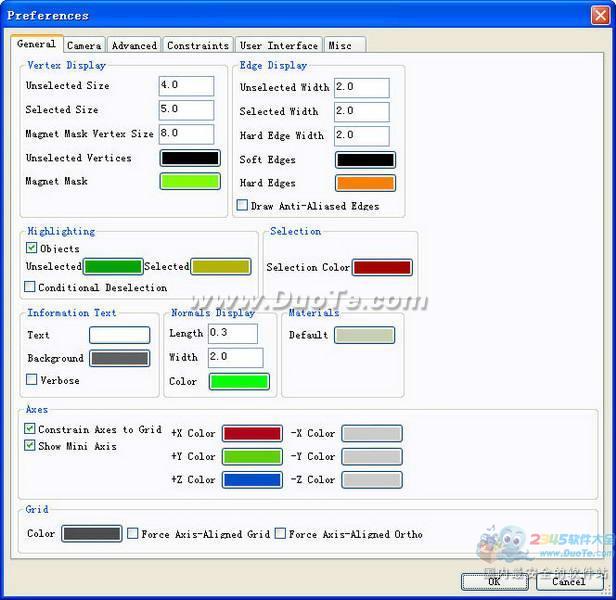
Task: Open the Camera preferences tab
Action: (84, 45)
